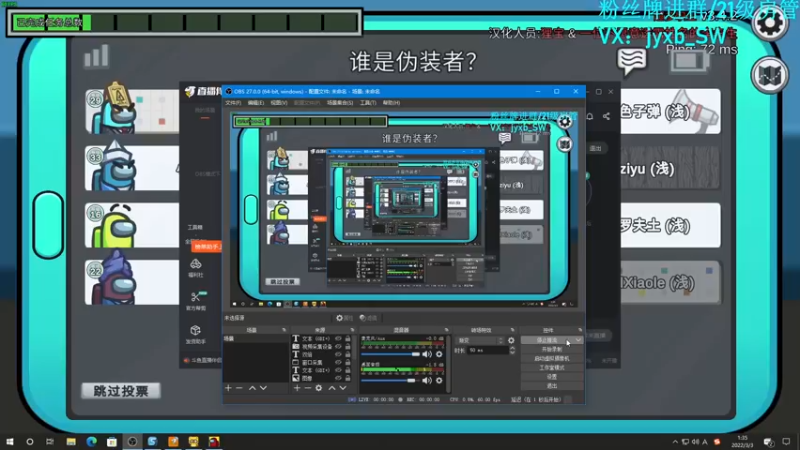Click 开始录制 in OBS controls
Viewport: 800px width, 450px height.
tap(552, 349)
